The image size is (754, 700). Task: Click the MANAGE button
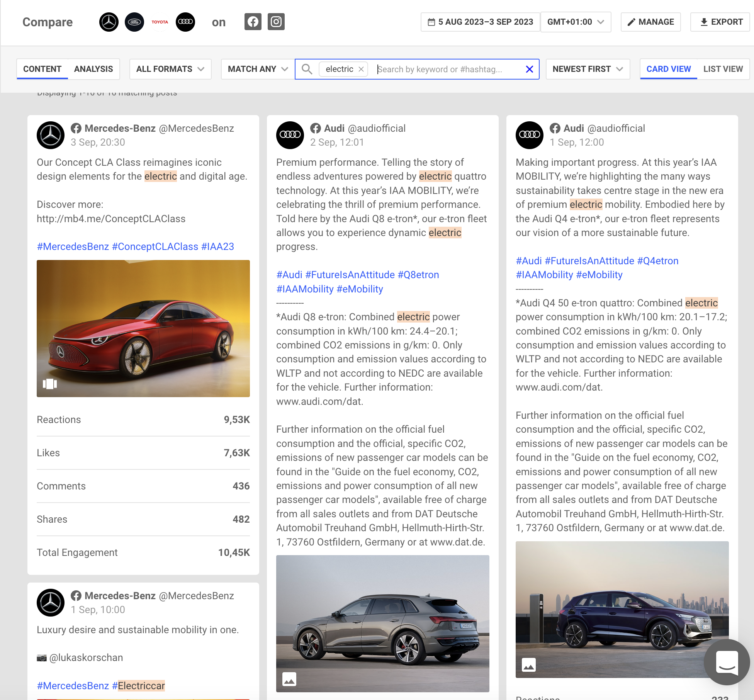coord(651,22)
